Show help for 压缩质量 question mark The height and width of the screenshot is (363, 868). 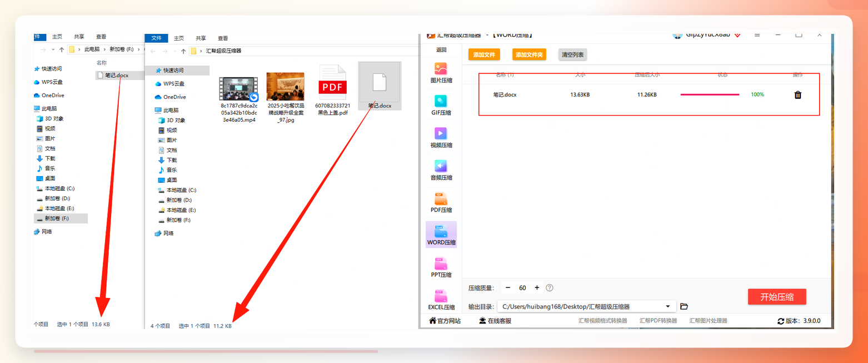point(550,287)
